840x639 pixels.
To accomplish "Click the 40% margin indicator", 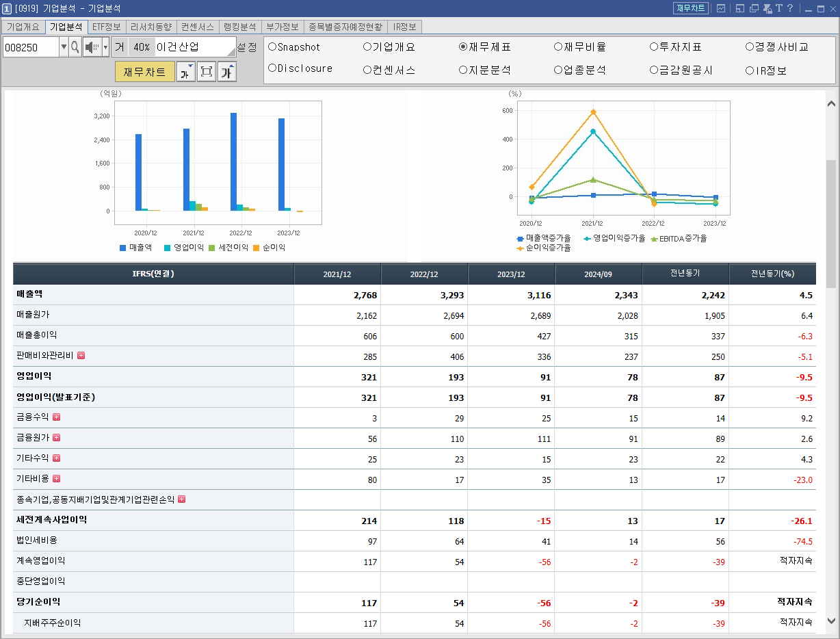I will point(142,47).
